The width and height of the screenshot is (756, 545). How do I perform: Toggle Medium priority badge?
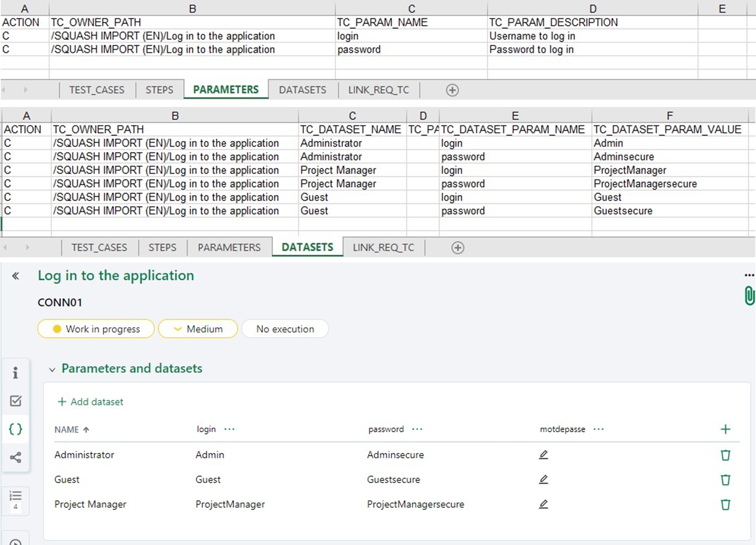[198, 329]
